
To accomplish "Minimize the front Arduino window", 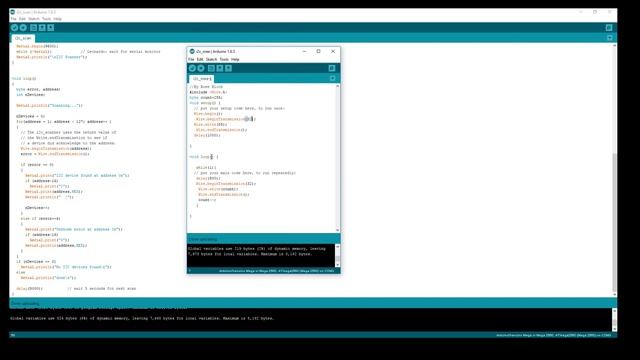I will (304, 51).
